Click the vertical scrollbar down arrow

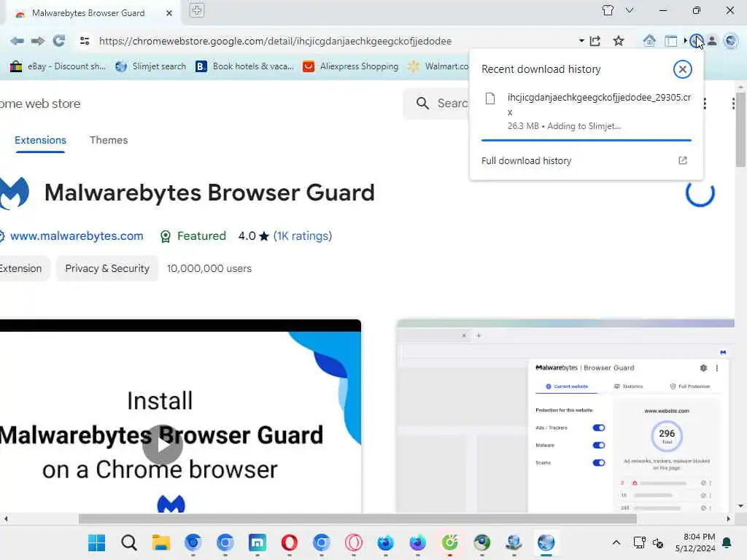click(740, 506)
